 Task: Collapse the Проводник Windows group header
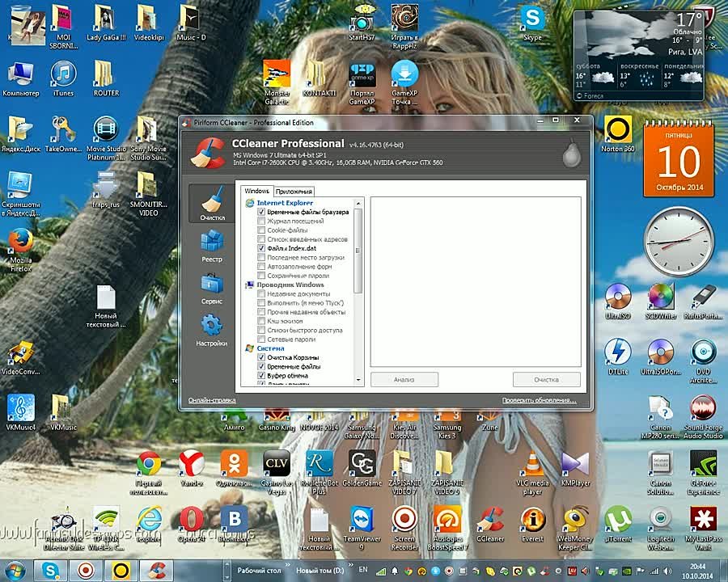click(x=290, y=285)
